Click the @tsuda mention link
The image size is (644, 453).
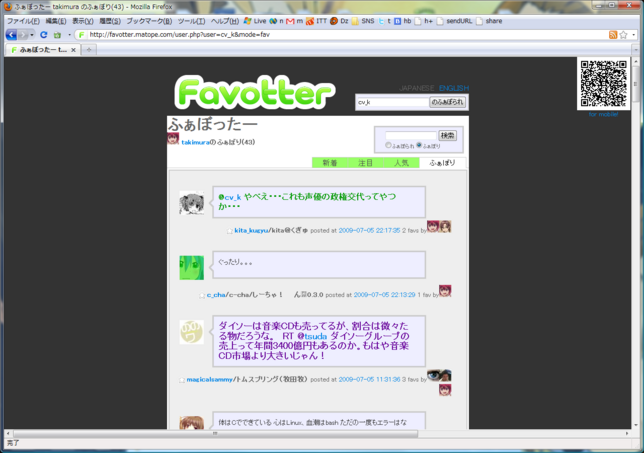click(312, 336)
